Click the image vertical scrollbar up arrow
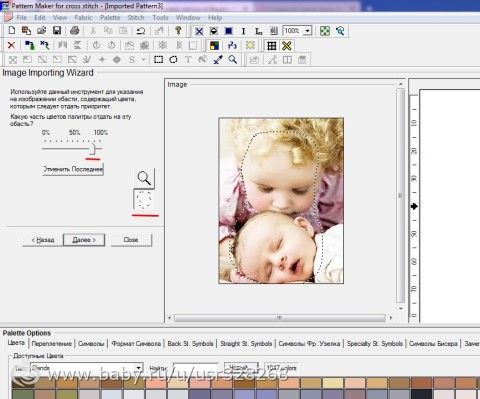The height and width of the screenshot is (399, 480). pyautogui.click(x=401, y=84)
